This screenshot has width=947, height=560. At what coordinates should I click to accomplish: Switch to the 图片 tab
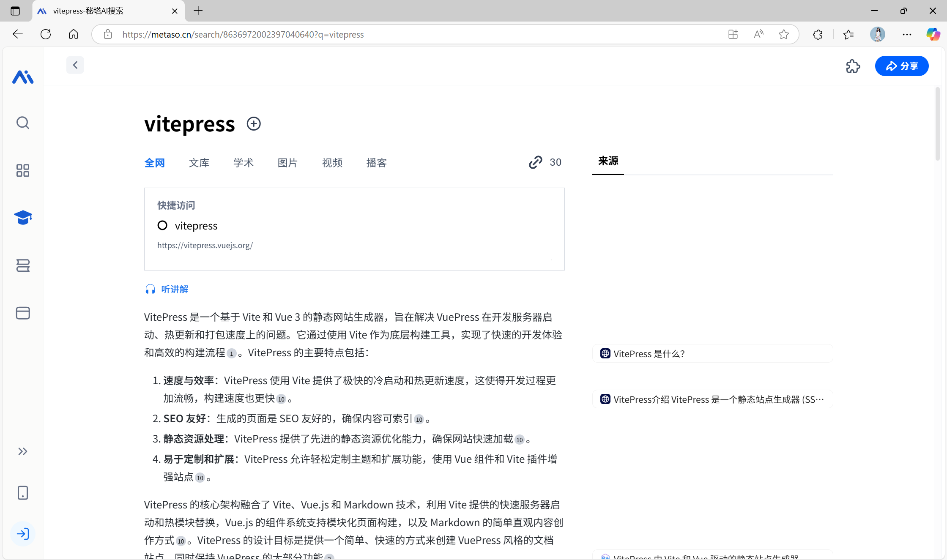click(288, 163)
